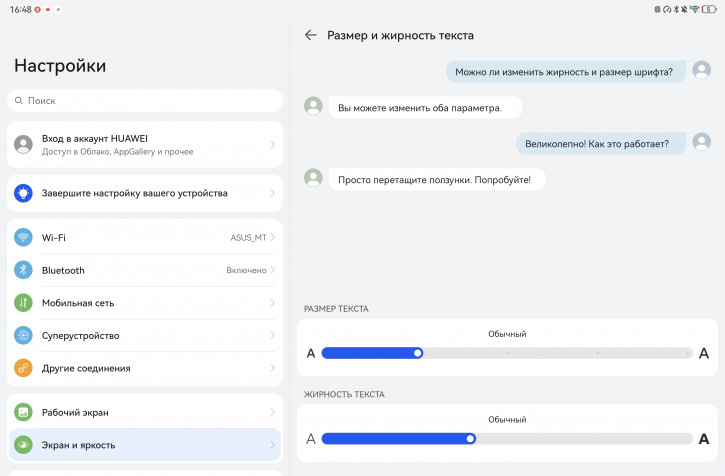This screenshot has height=476, width=725.
Task: Click the Bluetooth icon in the settings list
Action: (23, 270)
